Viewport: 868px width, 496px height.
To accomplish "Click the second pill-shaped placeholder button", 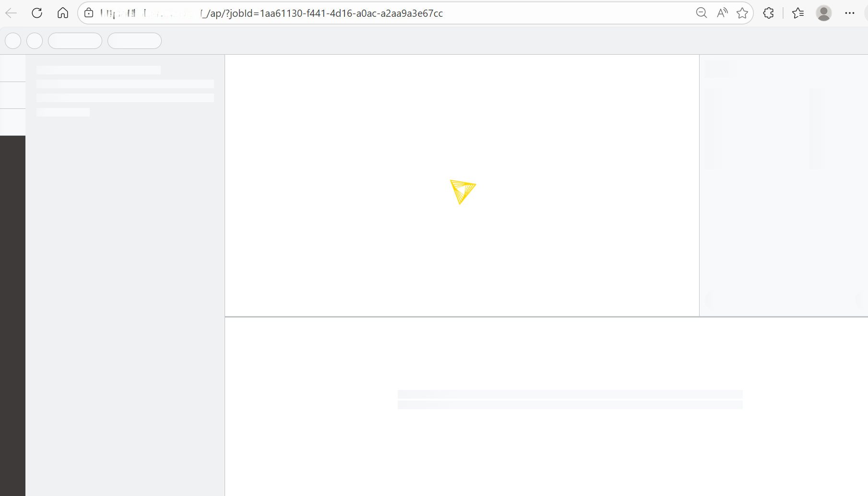I will (x=134, y=41).
